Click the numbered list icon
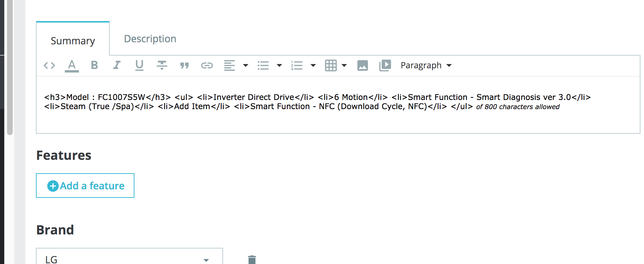644x264 pixels. [297, 65]
